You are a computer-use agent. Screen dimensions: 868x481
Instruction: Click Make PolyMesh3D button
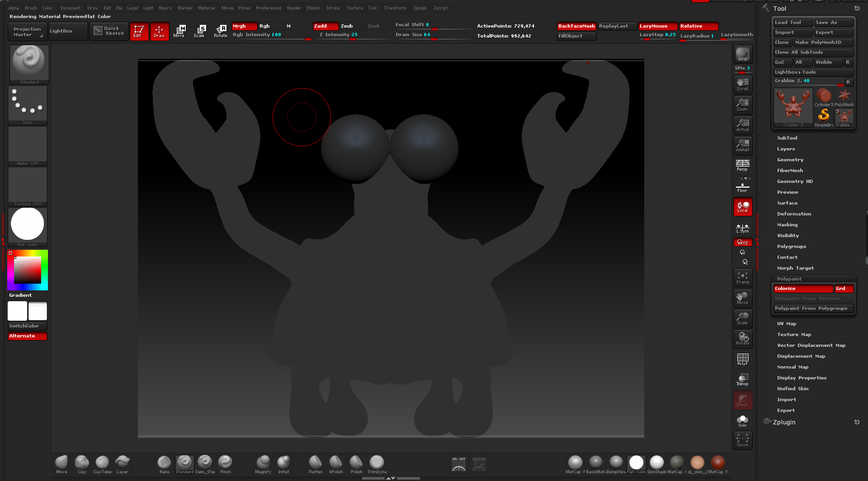pyautogui.click(x=824, y=42)
